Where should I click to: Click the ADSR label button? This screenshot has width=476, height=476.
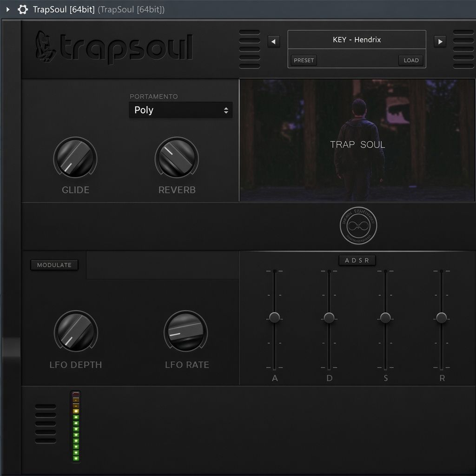point(357,260)
